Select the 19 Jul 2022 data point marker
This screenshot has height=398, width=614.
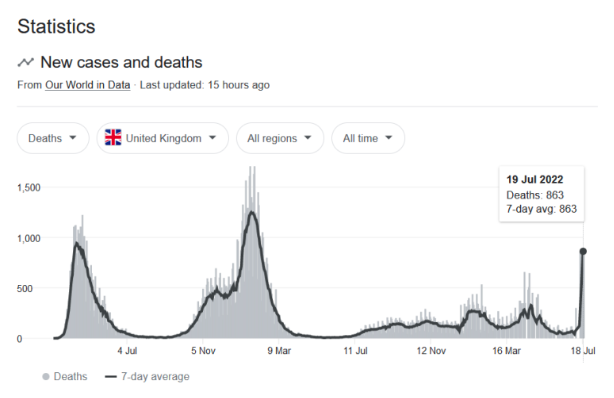click(x=583, y=251)
